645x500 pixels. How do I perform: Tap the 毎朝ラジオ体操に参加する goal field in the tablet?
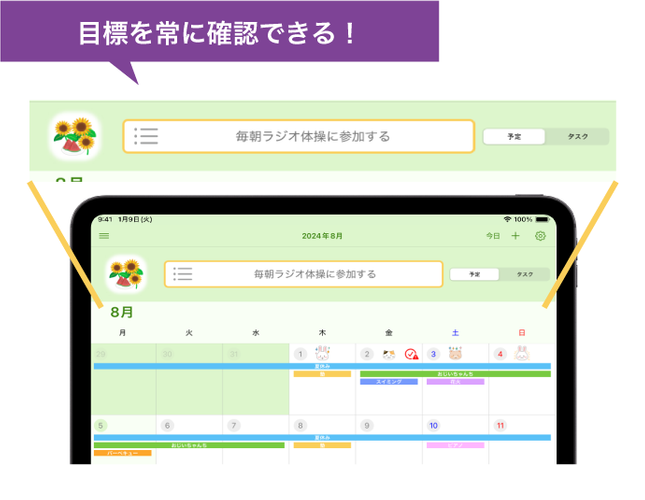[x=315, y=273]
